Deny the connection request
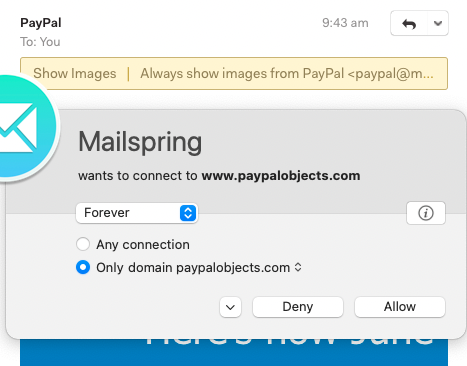Viewport: 467px width, 366px height. pos(298,307)
